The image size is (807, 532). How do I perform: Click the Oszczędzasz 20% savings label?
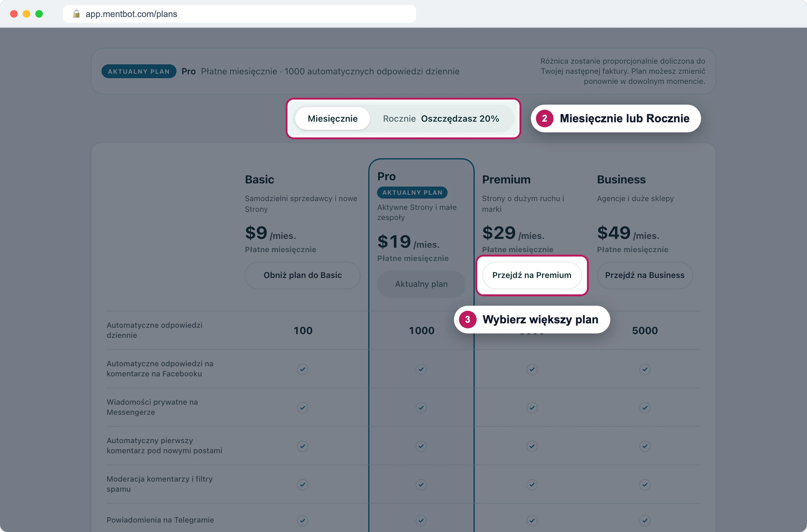coord(460,119)
